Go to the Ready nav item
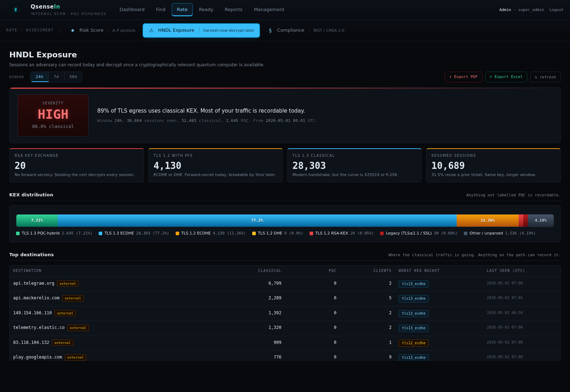Image resolution: width=570 pixels, height=392 pixels. [206, 10]
